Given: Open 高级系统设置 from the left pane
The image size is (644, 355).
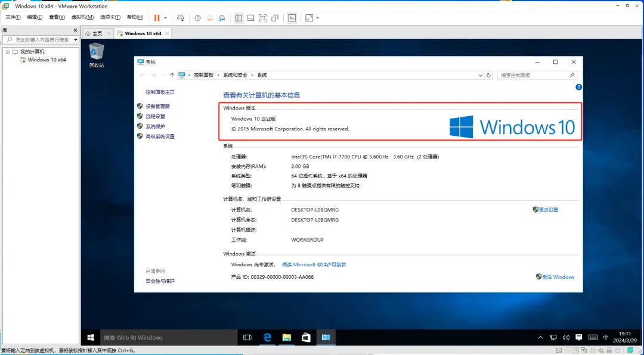Looking at the screenshot, I should click(x=160, y=136).
